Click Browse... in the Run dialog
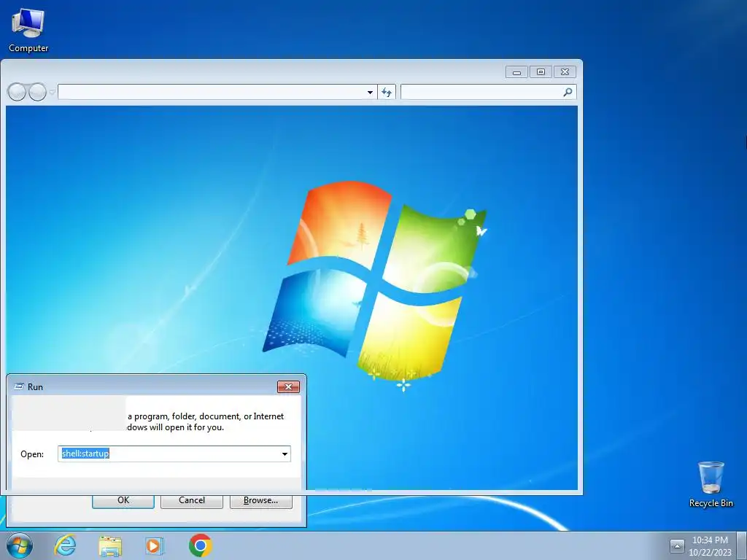 [260, 500]
